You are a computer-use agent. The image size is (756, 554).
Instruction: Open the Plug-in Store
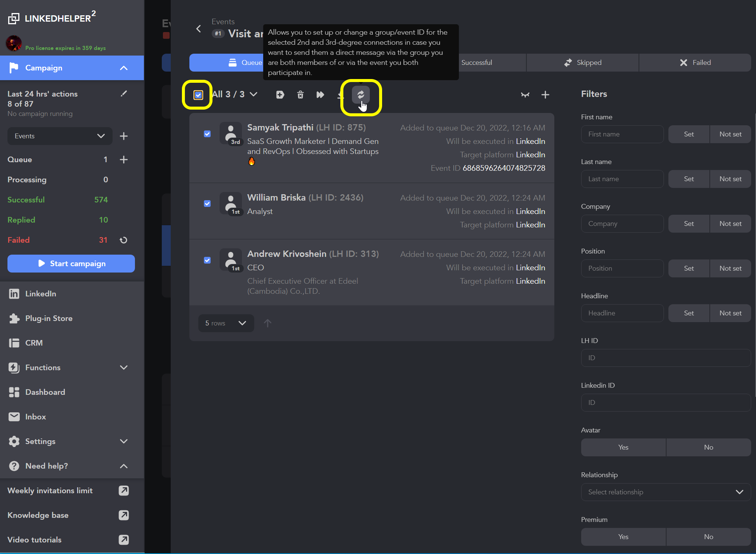coord(72,318)
